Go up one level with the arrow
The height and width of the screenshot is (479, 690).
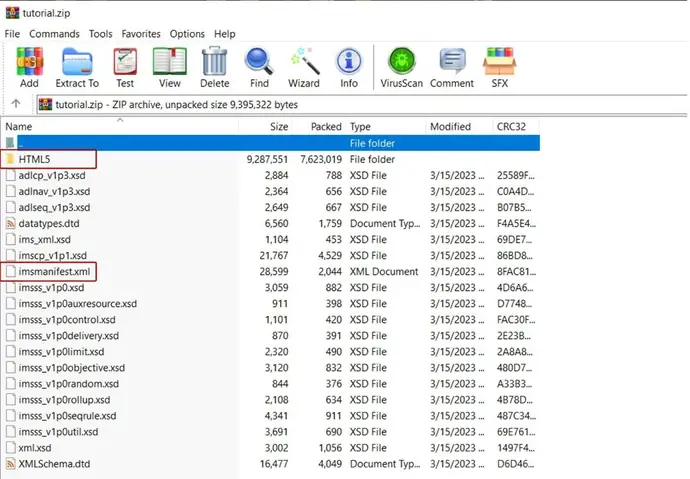[x=16, y=104]
